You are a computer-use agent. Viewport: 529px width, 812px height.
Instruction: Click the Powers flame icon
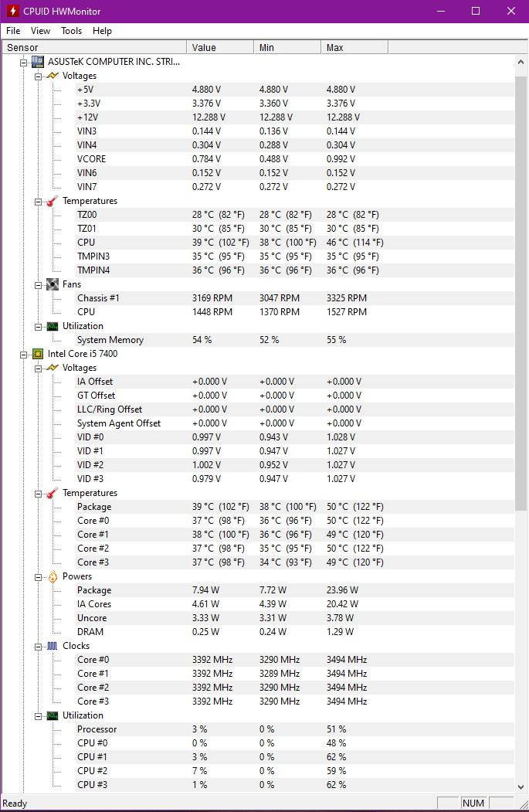tap(53, 576)
